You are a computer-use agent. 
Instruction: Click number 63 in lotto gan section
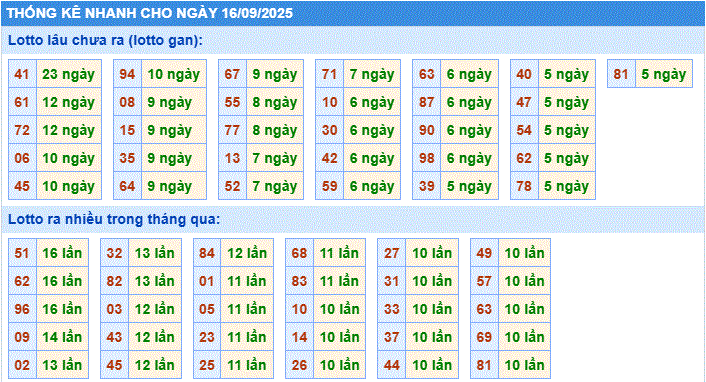[427, 74]
